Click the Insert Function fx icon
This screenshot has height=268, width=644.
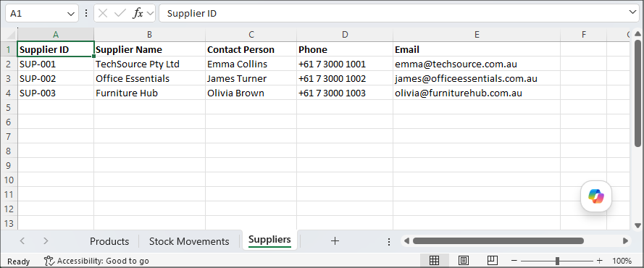tap(138, 13)
